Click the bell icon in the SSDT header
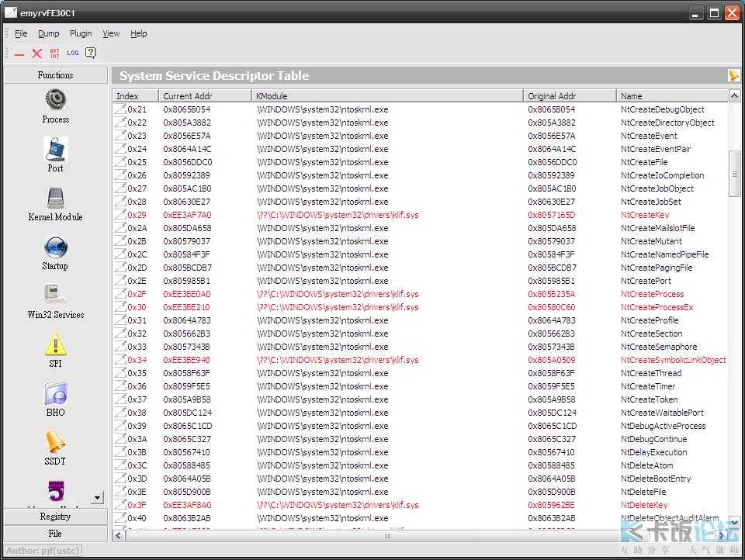745x560 pixels. 733,75
